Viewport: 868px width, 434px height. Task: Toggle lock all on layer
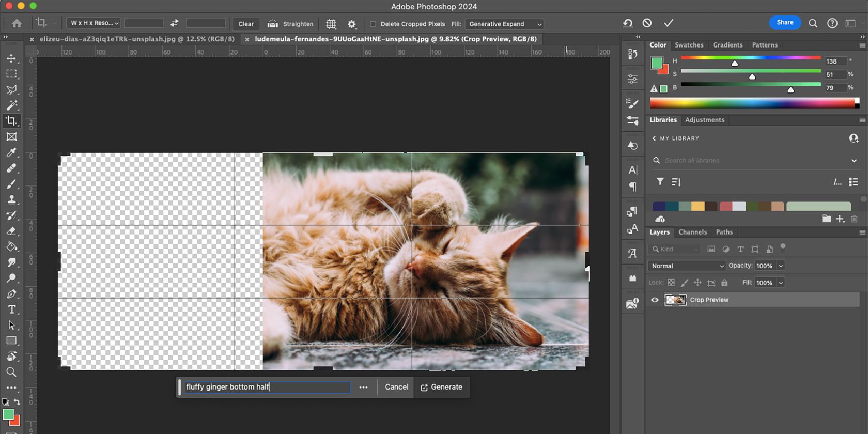coord(724,283)
